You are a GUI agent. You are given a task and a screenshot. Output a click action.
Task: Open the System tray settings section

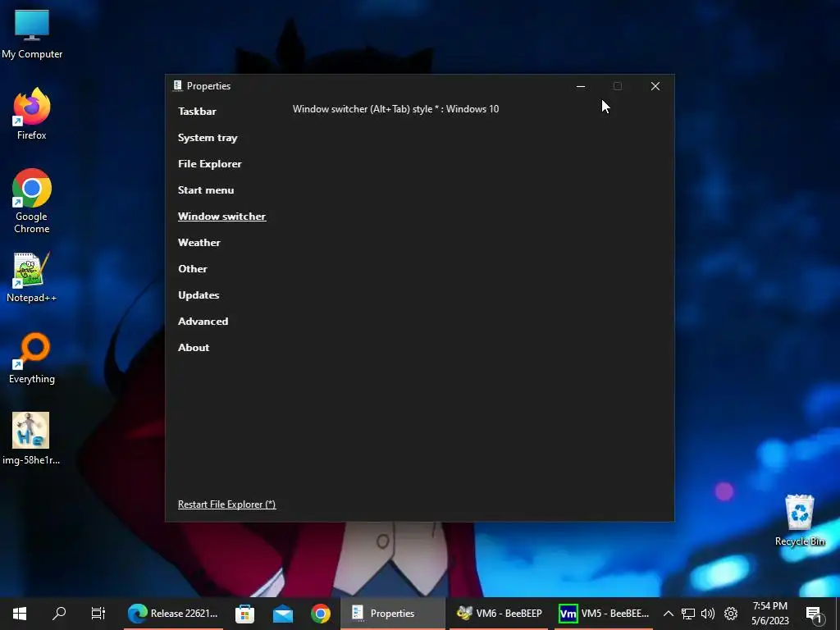(208, 138)
